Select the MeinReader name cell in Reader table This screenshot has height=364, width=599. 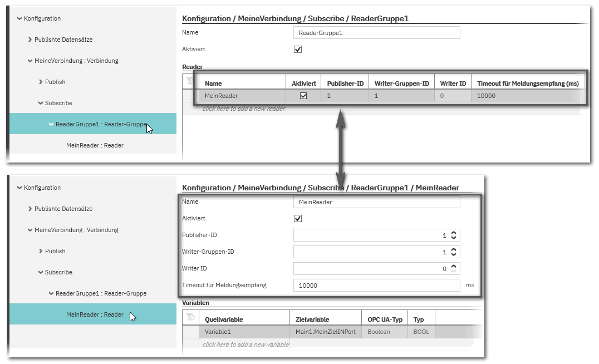point(242,96)
